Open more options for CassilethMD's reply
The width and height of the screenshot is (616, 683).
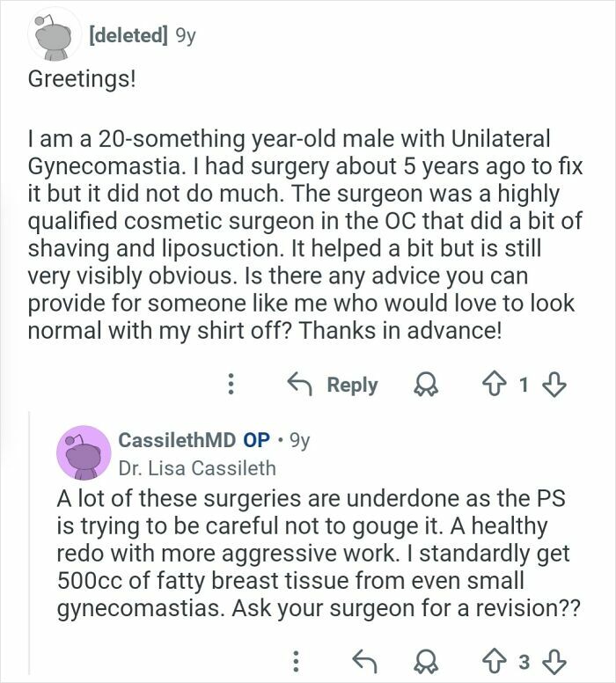pyautogui.click(x=298, y=660)
